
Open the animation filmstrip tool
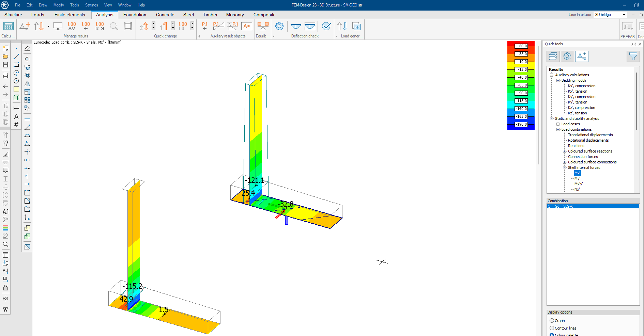pyautogui.click(x=128, y=26)
